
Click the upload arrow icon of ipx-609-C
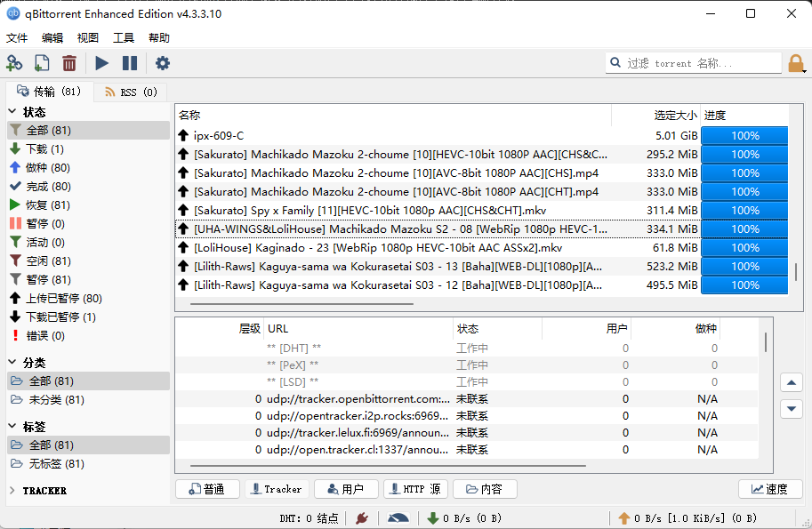pyautogui.click(x=183, y=136)
